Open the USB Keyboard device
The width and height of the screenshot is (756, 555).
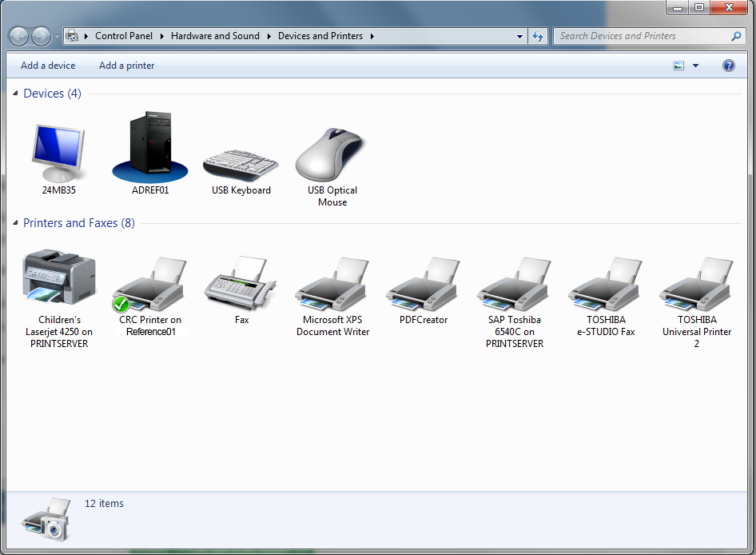click(x=240, y=160)
